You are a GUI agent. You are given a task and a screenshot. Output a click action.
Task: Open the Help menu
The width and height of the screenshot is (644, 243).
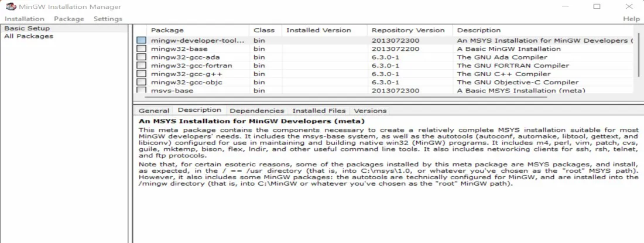pos(631,19)
